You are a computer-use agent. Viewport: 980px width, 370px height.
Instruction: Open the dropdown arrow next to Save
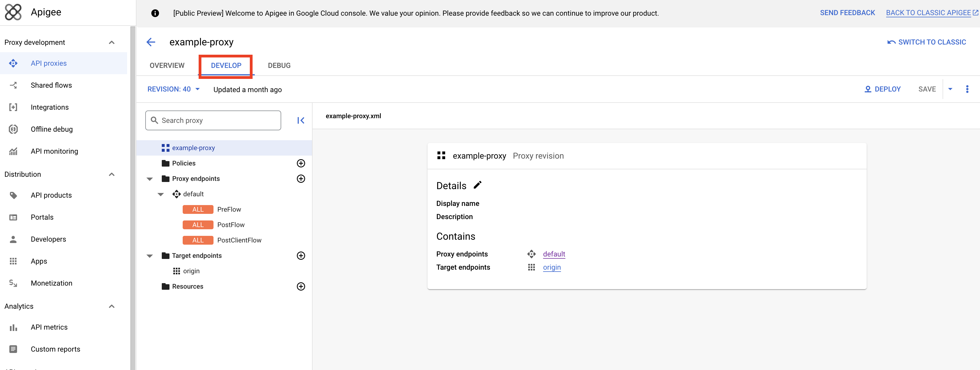[950, 89]
